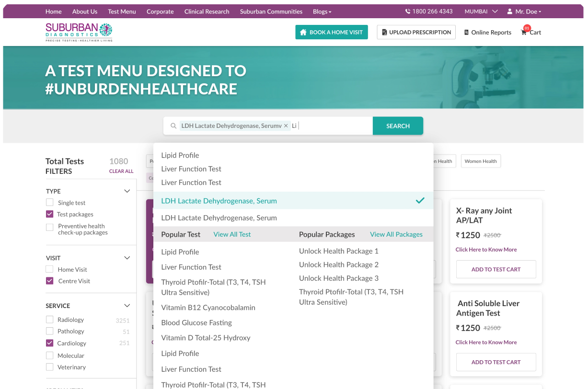The height and width of the screenshot is (389, 588).
Task: Click the teal checkmark on the selected LDH row
Action: pos(420,201)
